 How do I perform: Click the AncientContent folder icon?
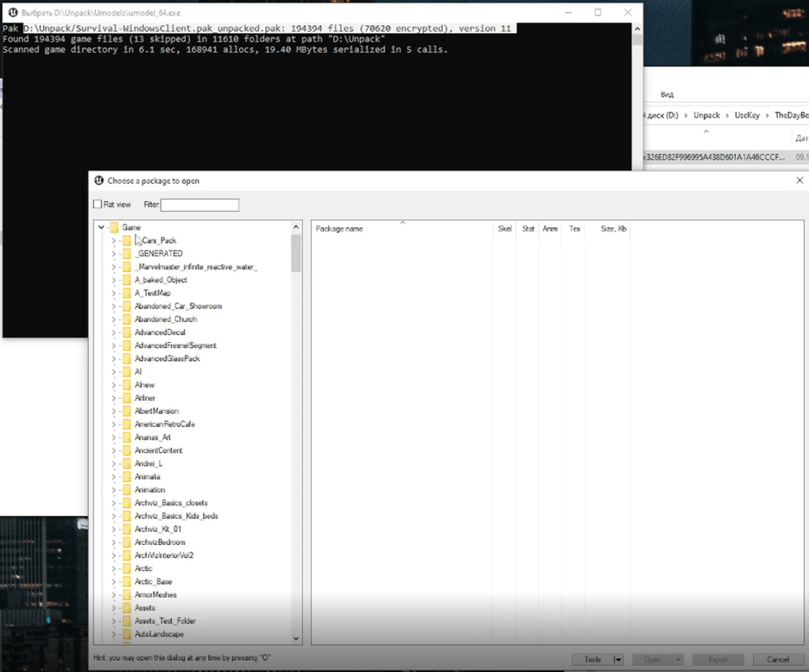pos(126,451)
